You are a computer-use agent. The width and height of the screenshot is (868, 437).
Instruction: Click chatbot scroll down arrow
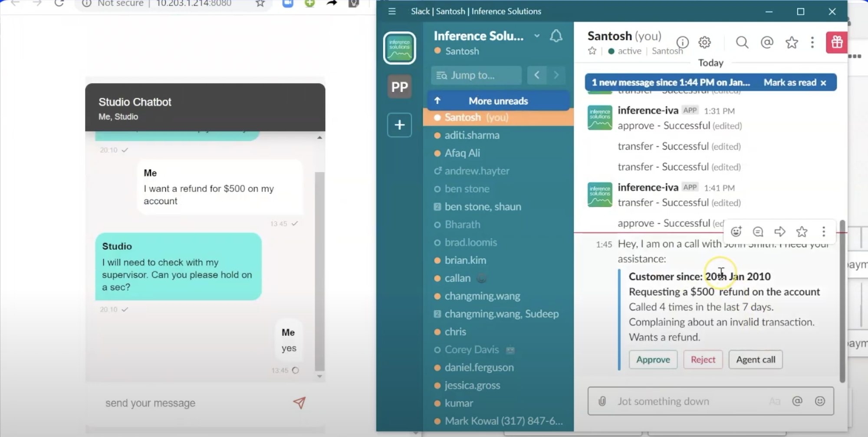coord(319,376)
